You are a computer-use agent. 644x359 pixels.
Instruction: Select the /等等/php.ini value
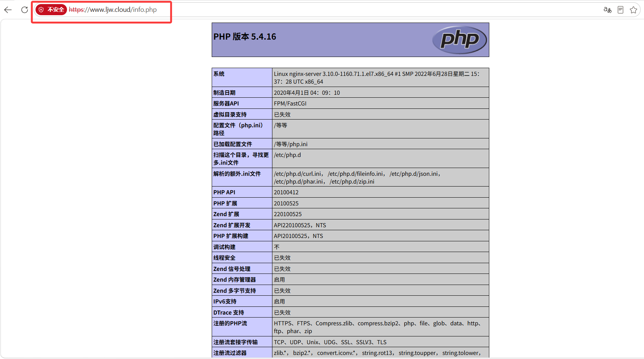(x=291, y=144)
